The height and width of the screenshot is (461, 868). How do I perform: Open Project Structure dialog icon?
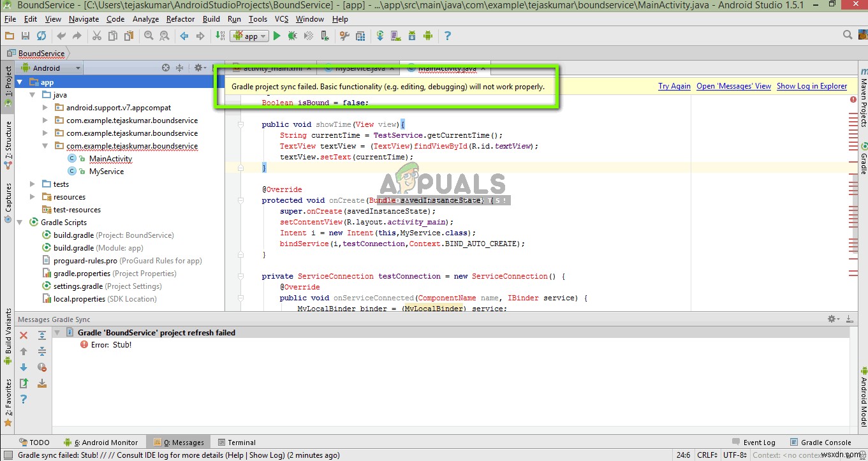point(360,36)
